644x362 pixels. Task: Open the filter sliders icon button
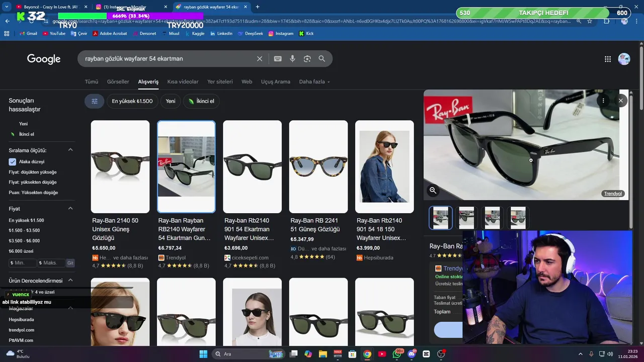coord(94,101)
